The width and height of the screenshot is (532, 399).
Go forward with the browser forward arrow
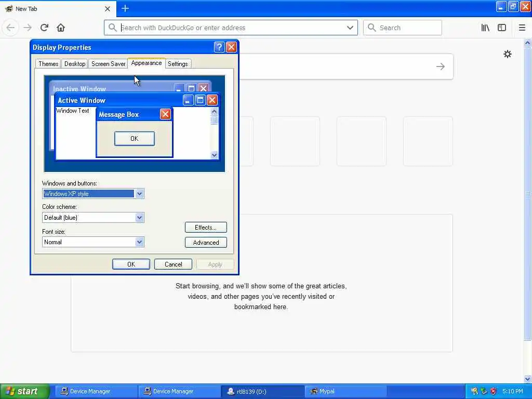(x=28, y=28)
